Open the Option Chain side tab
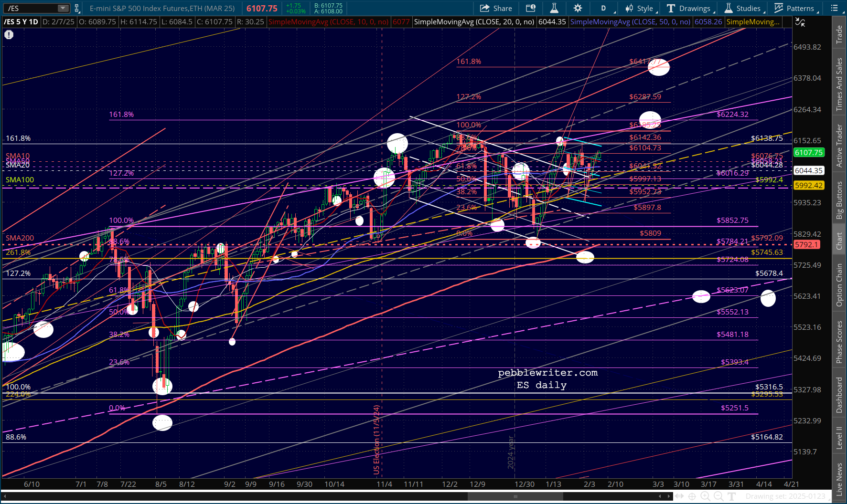Screen dimensions: 847x504 (839, 285)
